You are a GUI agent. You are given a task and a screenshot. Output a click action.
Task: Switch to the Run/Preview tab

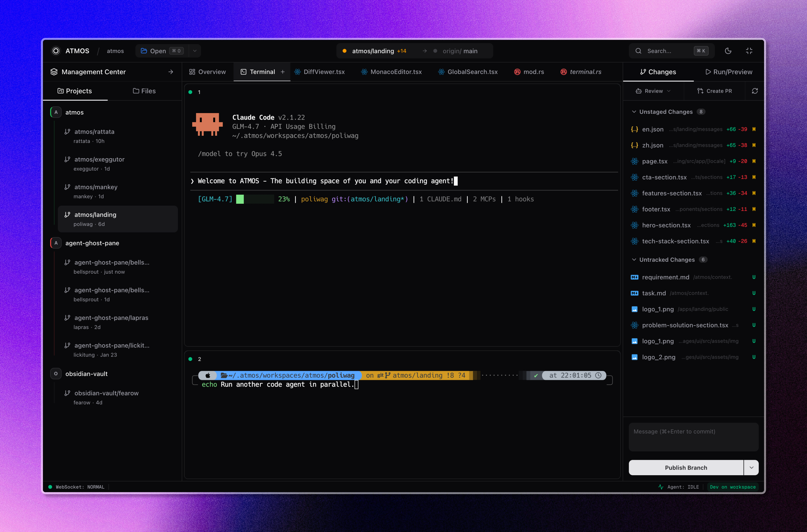[729, 72]
